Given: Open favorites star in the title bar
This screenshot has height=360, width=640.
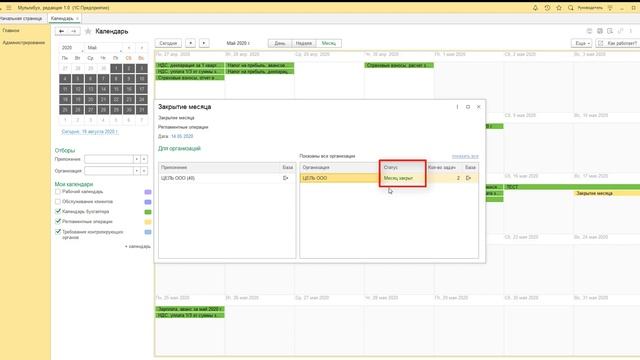Looking at the screenshot, I should pyautogui.click(x=559, y=8).
